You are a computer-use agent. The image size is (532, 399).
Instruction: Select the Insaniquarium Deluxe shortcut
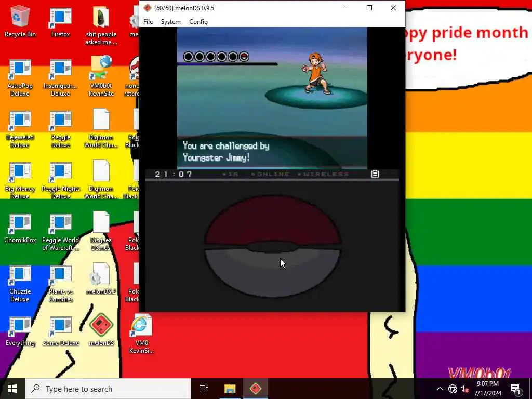(x=60, y=78)
